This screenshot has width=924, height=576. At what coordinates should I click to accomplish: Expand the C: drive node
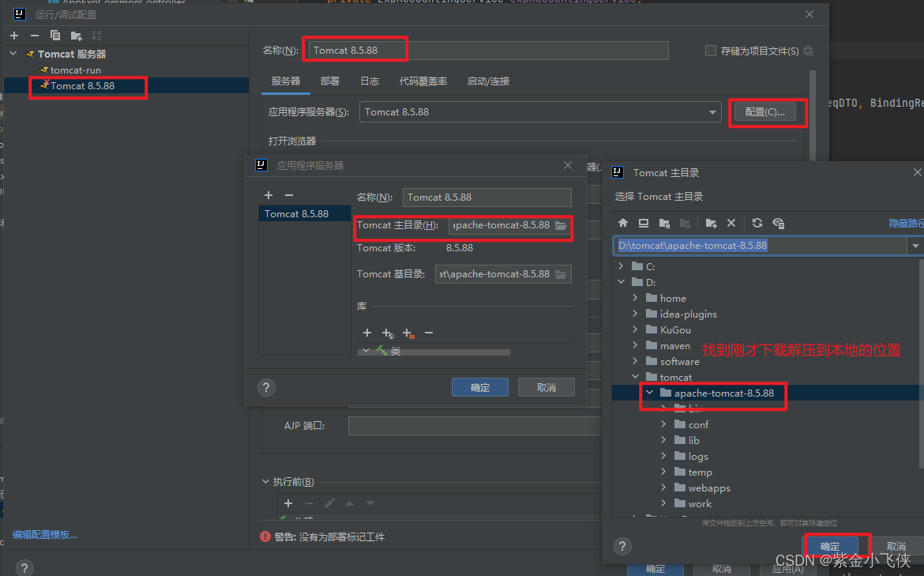[621, 266]
